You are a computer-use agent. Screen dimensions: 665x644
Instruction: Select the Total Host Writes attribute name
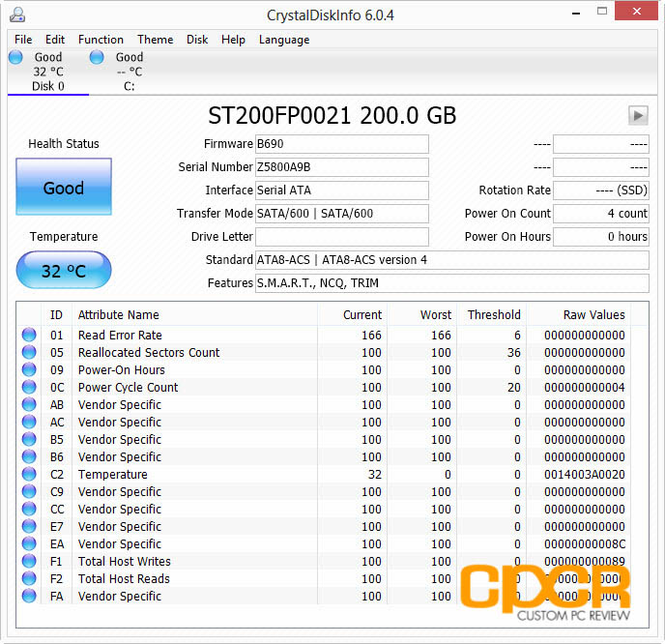point(125,561)
